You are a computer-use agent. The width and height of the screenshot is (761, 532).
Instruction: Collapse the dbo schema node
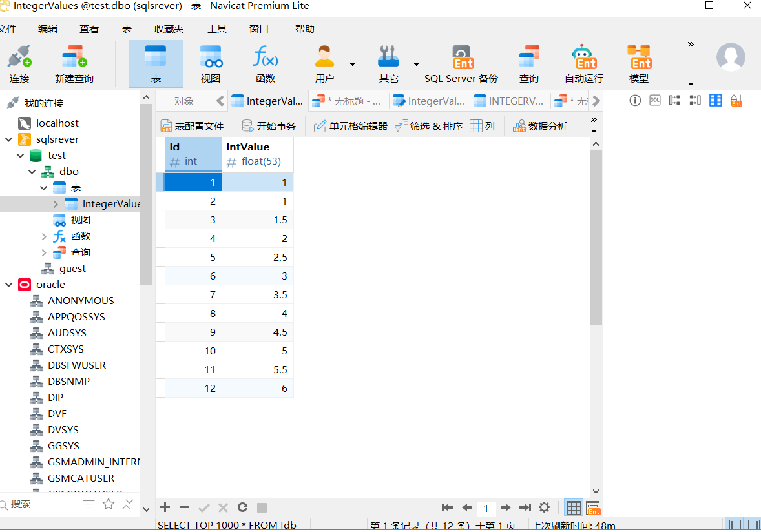click(x=32, y=172)
